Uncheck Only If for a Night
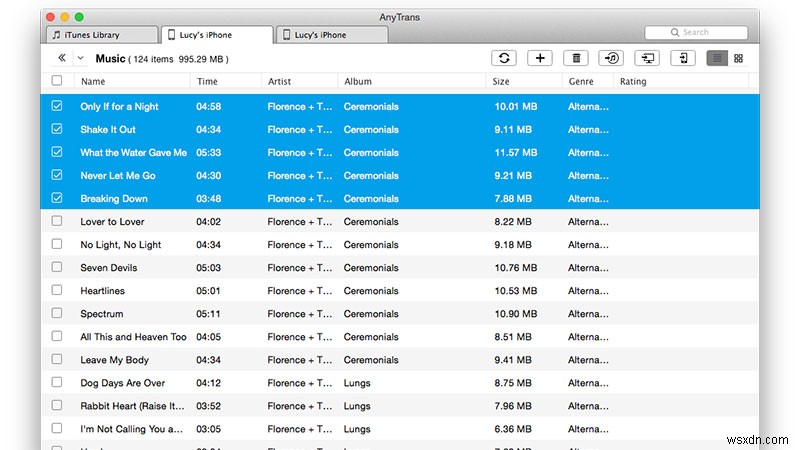 pyautogui.click(x=57, y=106)
